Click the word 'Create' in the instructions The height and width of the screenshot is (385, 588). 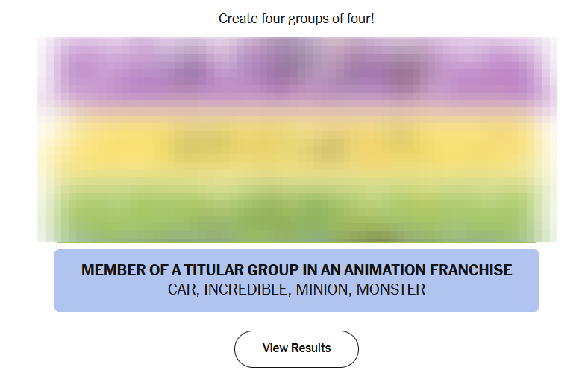(x=237, y=18)
